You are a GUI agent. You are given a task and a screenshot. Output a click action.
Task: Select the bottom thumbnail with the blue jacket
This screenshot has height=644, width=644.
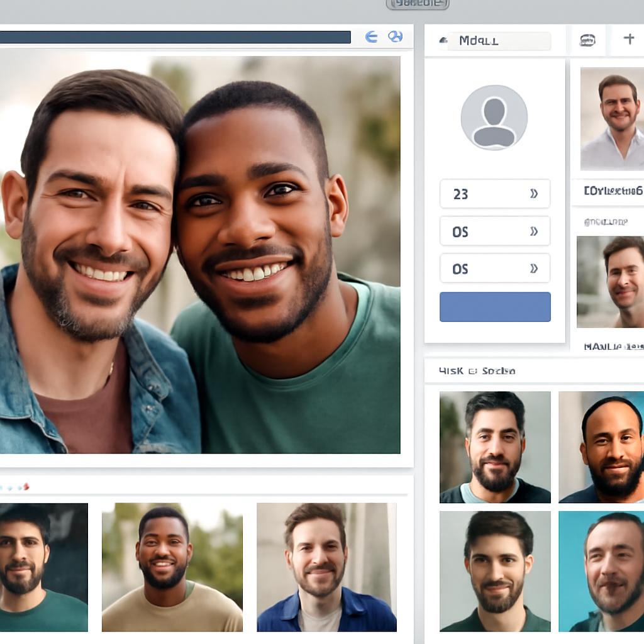click(326, 567)
